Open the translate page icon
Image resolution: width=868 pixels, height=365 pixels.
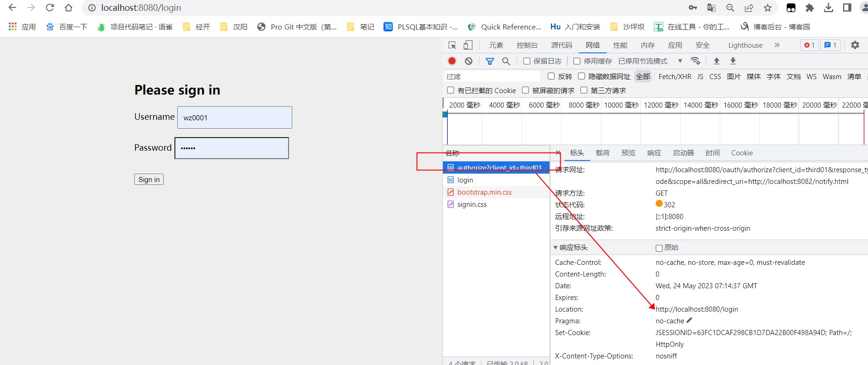[x=711, y=7]
